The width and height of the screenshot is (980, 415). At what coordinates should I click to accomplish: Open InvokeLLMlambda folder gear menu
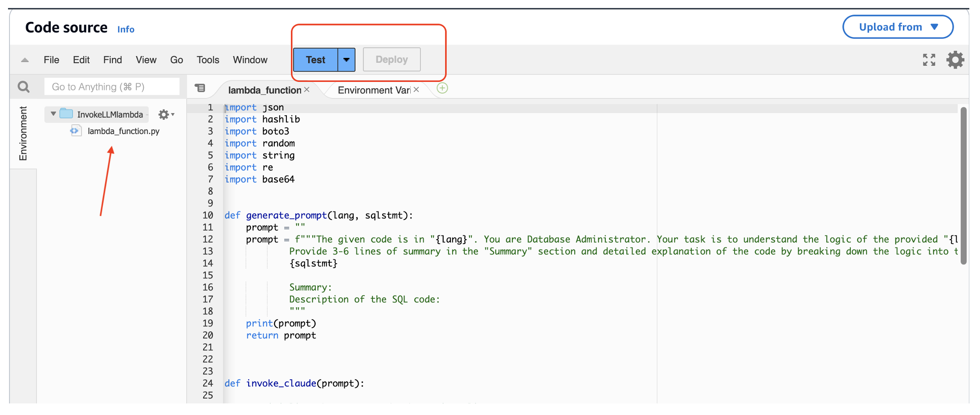[166, 114]
